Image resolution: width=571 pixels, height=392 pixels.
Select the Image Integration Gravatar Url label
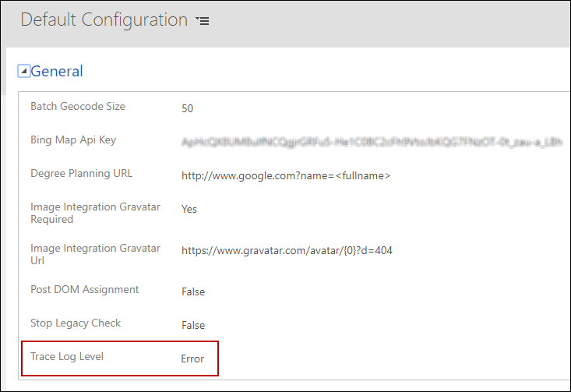tap(95, 254)
